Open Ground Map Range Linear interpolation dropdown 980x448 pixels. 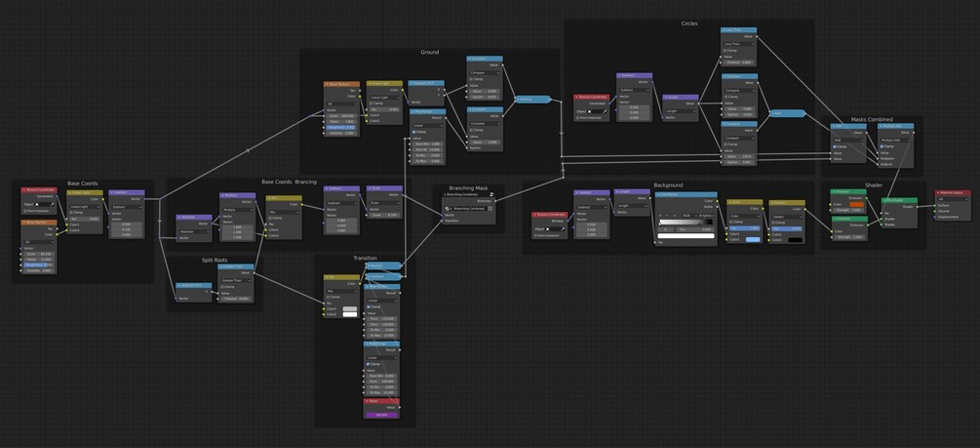(427, 126)
